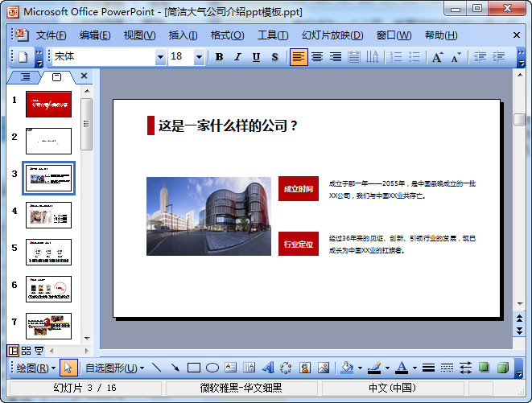This screenshot has height=403, width=532.
Task: Insert clip art from drawing toolbar
Action: [x=305, y=368]
